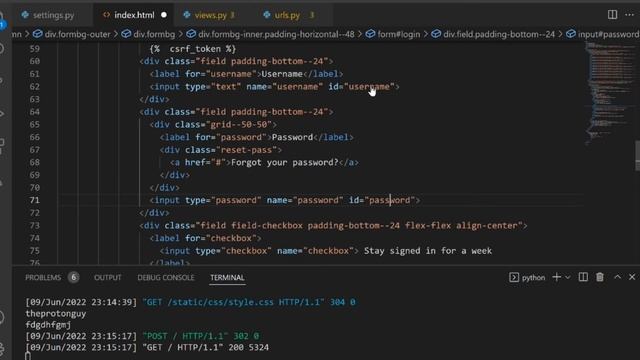Screen dimensions: 640x360
Task: Click 'Stay signed in for a week' text
Action: 428,251
